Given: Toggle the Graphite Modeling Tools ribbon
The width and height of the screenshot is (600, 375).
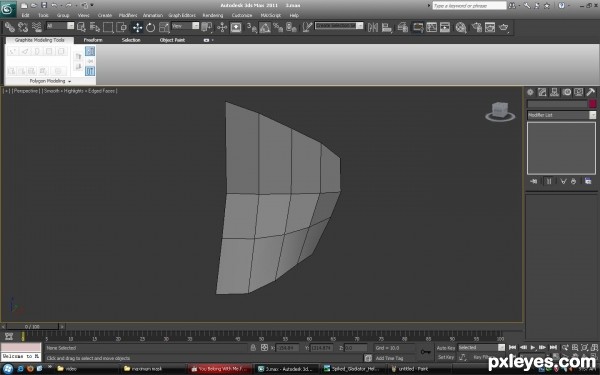Looking at the screenshot, I should pos(417,27).
